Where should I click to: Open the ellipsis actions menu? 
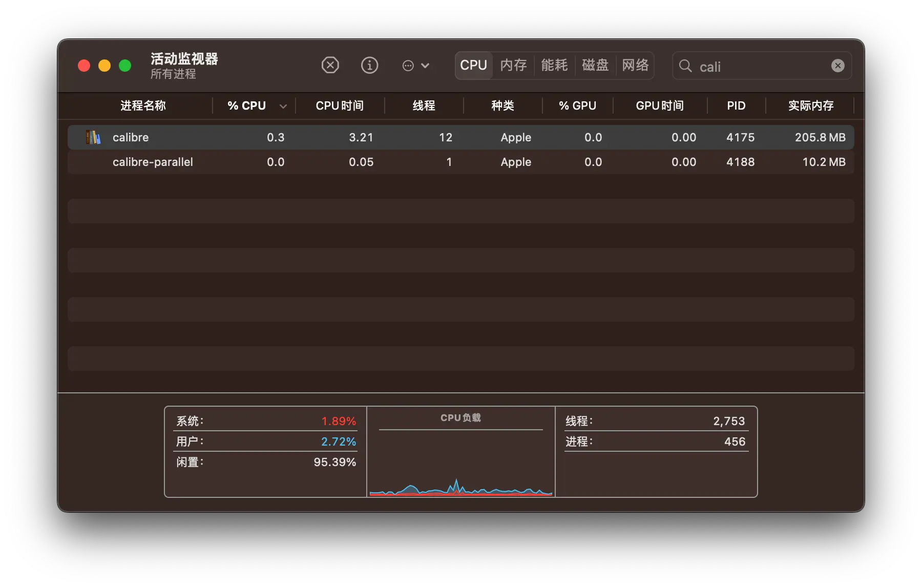pyautogui.click(x=408, y=66)
